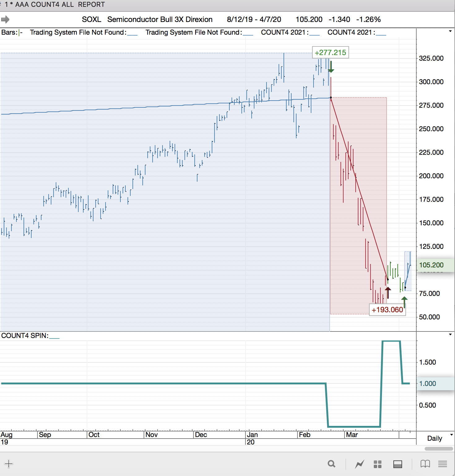Click the COUNT4 SPIN indicator label

(x=30, y=336)
